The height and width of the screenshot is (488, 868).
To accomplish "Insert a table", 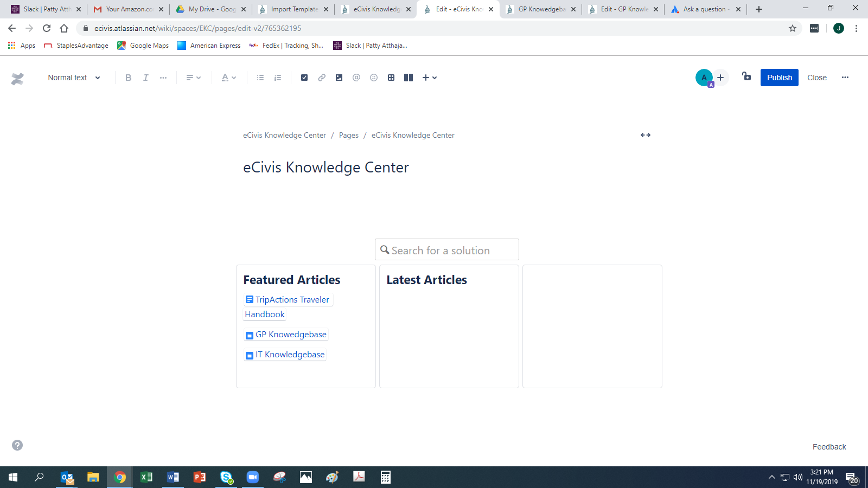I will pyautogui.click(x=391, y=78).
